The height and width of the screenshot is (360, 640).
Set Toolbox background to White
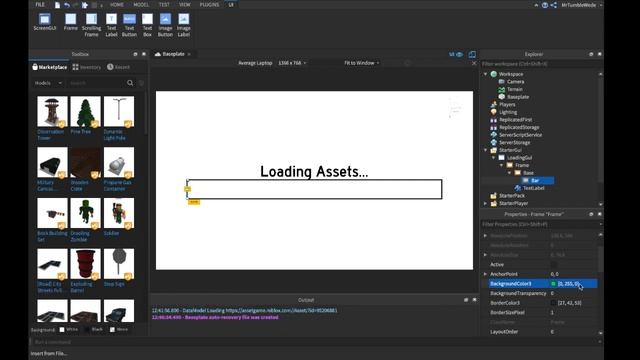click(x=62, y=329)
